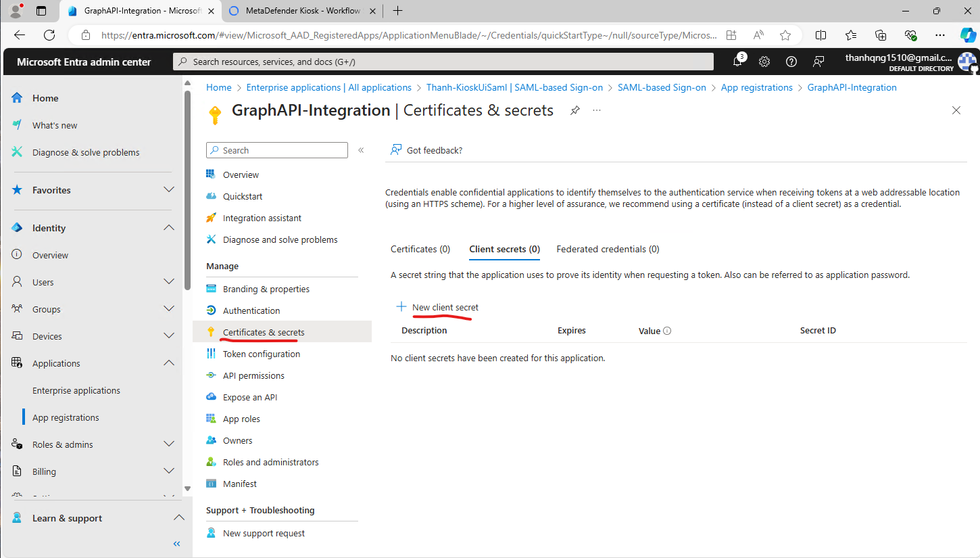Open the tab actions menu icon
The width and height of the screenshot is (980, 558).
(x=41, y=11)
